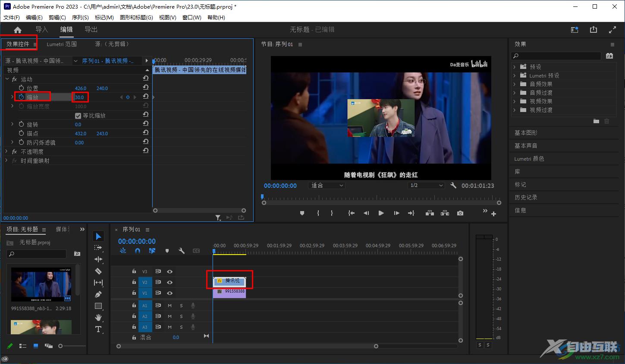Image resolution: width=625 pixels, height=364 pixels.
Task: Open the 剪辑(C) menu
Action: [x=57, y=18]
